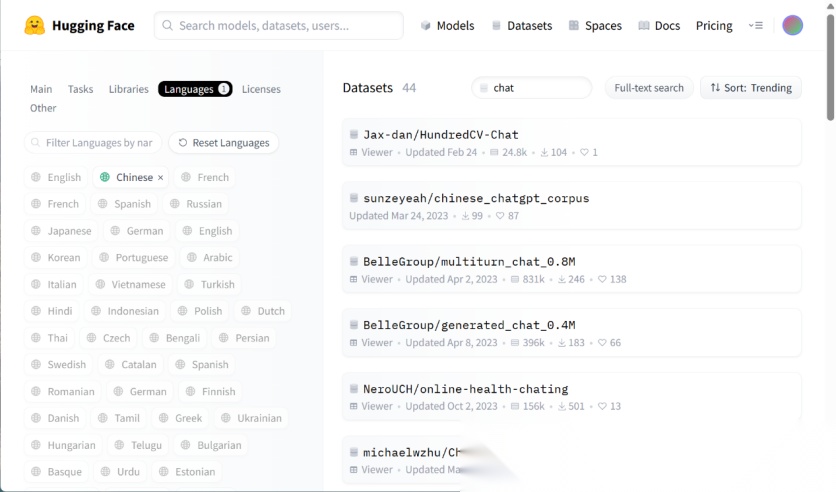Switch to the Main filter tab
836x492 pixels.
click(41, 89)
